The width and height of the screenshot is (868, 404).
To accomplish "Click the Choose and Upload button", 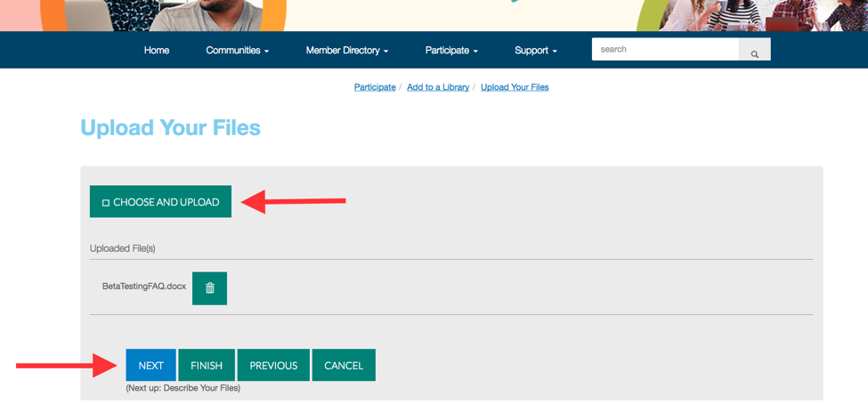I will (x=160, y=201).
